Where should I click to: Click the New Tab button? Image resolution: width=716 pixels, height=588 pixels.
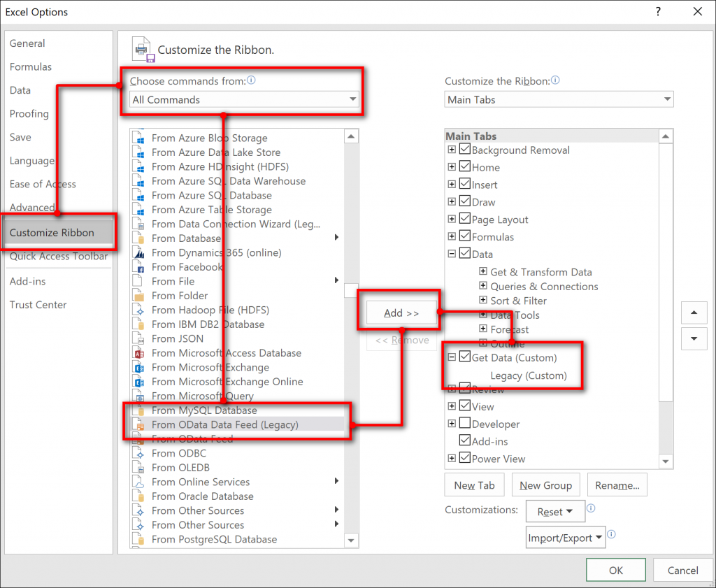pyautogui.click(x=475, y=485)
